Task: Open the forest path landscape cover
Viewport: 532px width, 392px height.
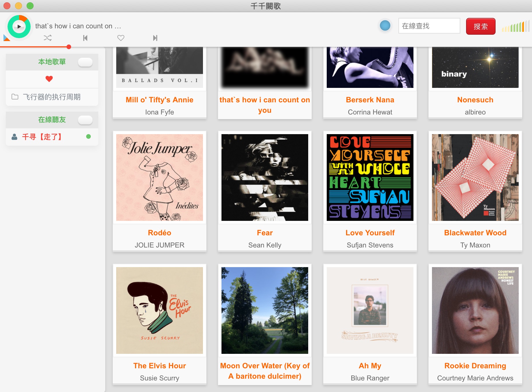Action: [265, 310]
